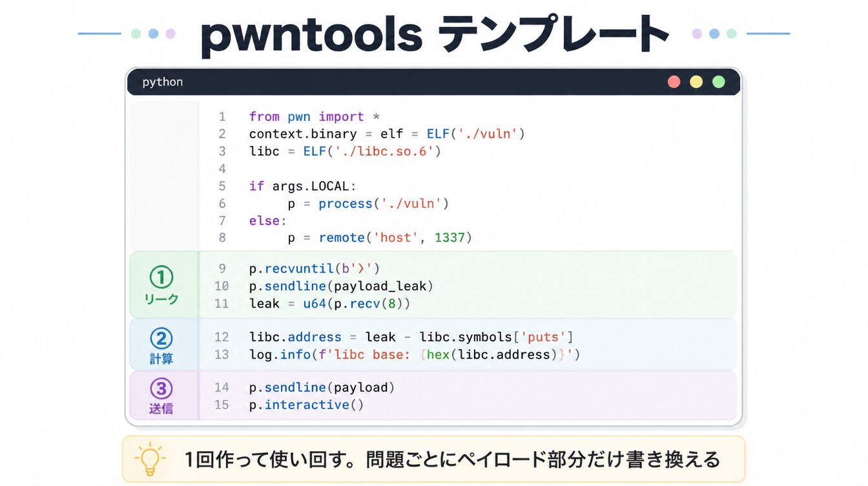This screenshot has width=868, height=486.
Task: Click the 'p.interactive()' line
Action: pyautogui.click(x=307, y=405)
